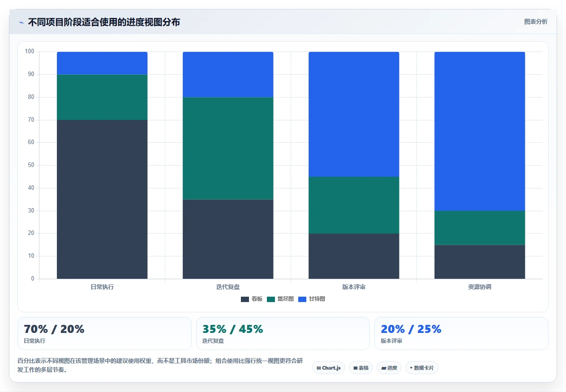Viewport: 566px width, 392px height.
Task: Click the 燃尽图 segment of the 迭代复盘 bar
Action: click(228, 148)
